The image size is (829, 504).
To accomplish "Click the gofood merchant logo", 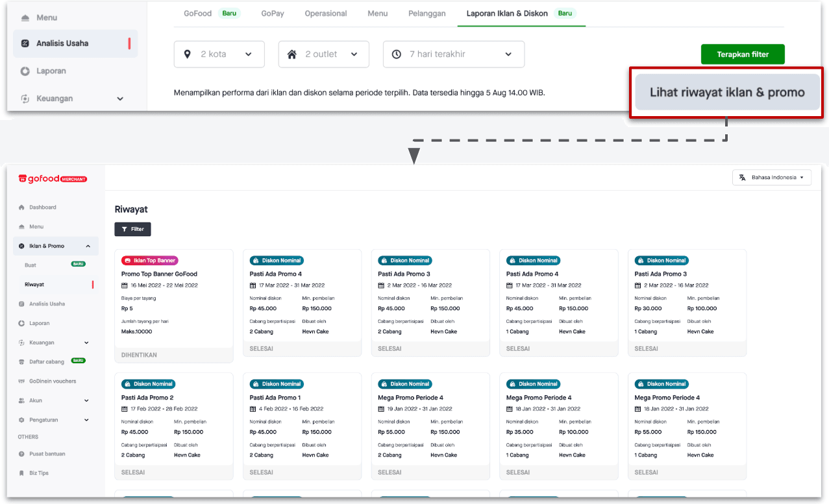I will (53, 178).
